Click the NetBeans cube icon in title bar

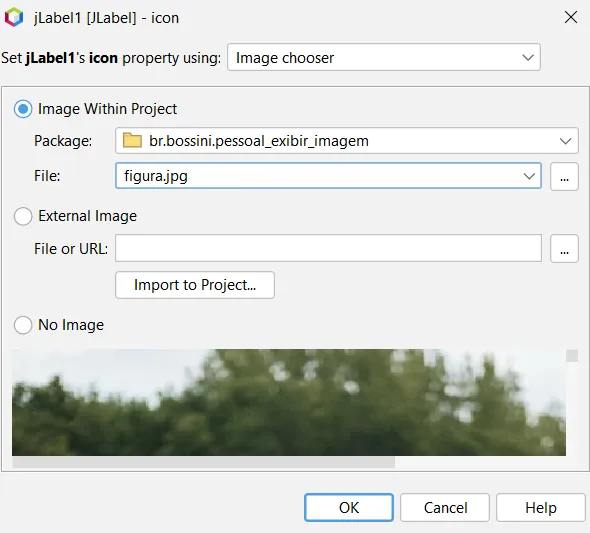(x=14, y=17)
